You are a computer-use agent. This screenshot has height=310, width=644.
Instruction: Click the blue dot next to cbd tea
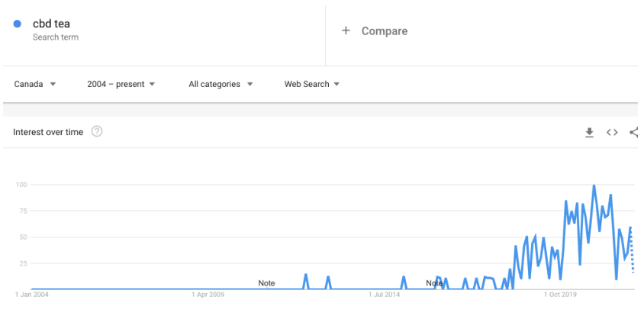point(18,24)
